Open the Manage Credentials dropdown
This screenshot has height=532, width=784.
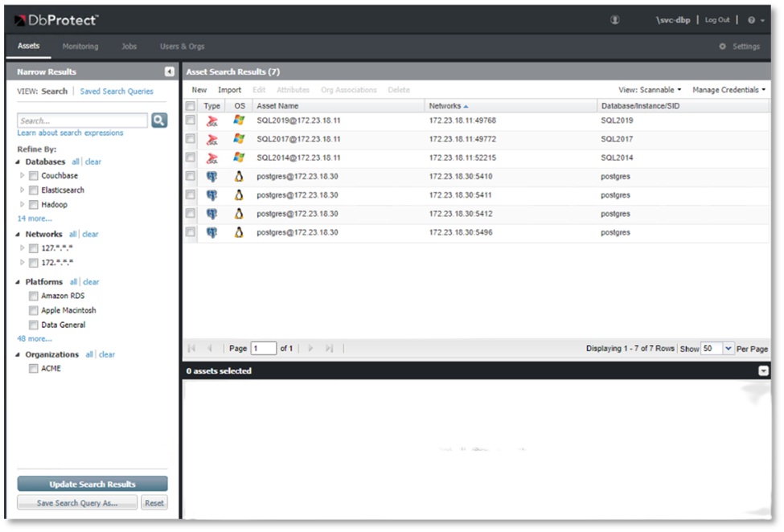(729, 90)
